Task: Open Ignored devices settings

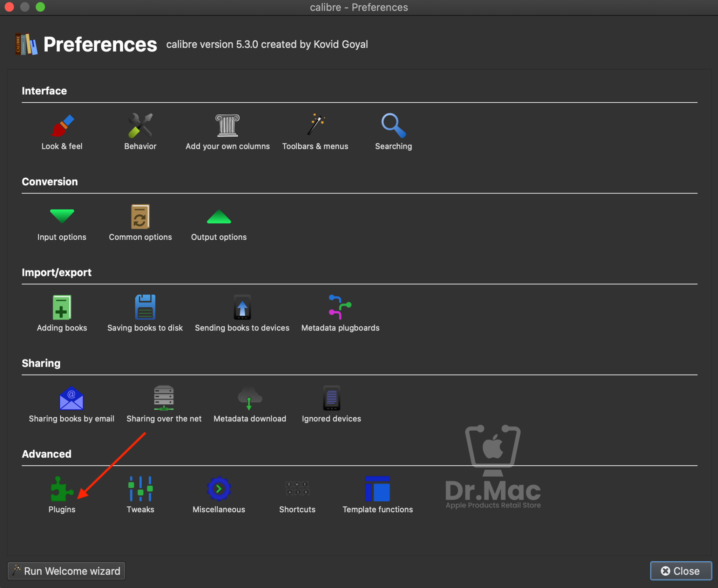Action: pyautogui.click(x=331, y=404)
